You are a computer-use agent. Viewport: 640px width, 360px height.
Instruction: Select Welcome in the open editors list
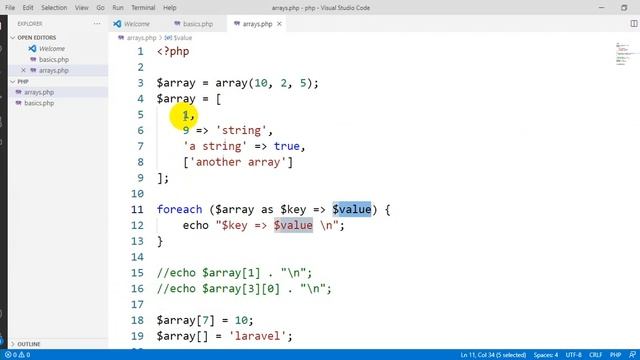click(52, 49)
